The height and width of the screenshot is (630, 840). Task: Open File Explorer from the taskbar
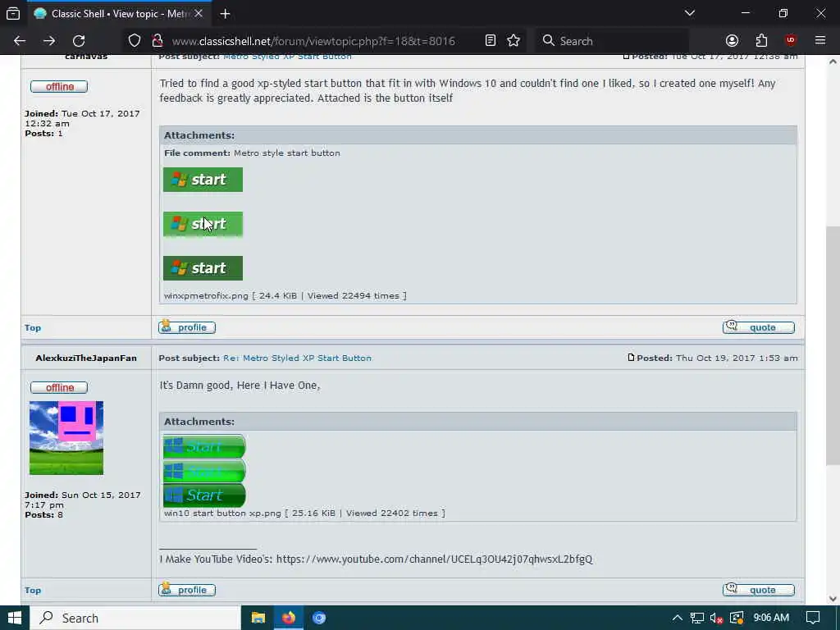coord(258,619)
